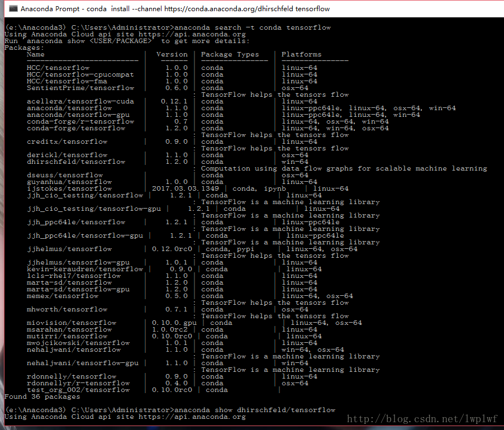
Task: Click 'conda, ipynb' package types entry
Action: (x=259, y=189)
